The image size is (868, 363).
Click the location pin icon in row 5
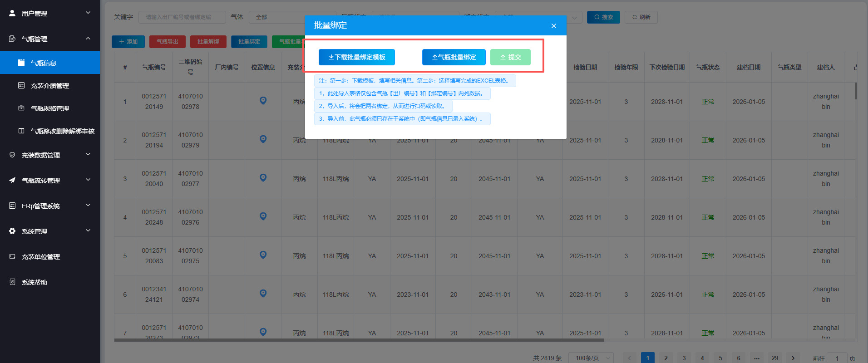[x=263, y=255]
